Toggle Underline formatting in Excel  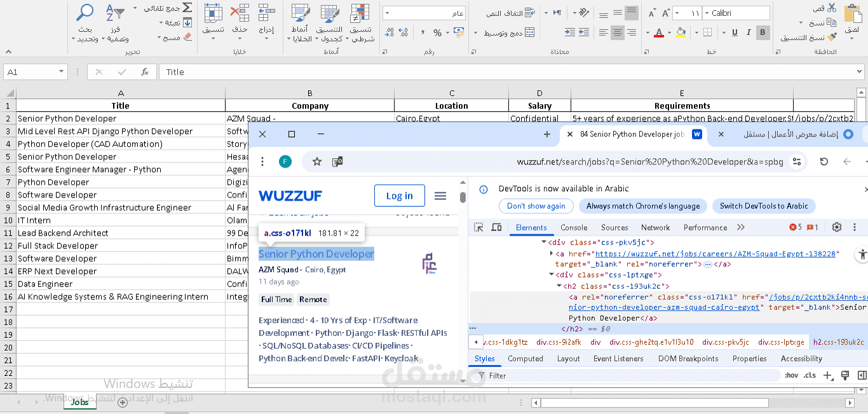(734, 32)
